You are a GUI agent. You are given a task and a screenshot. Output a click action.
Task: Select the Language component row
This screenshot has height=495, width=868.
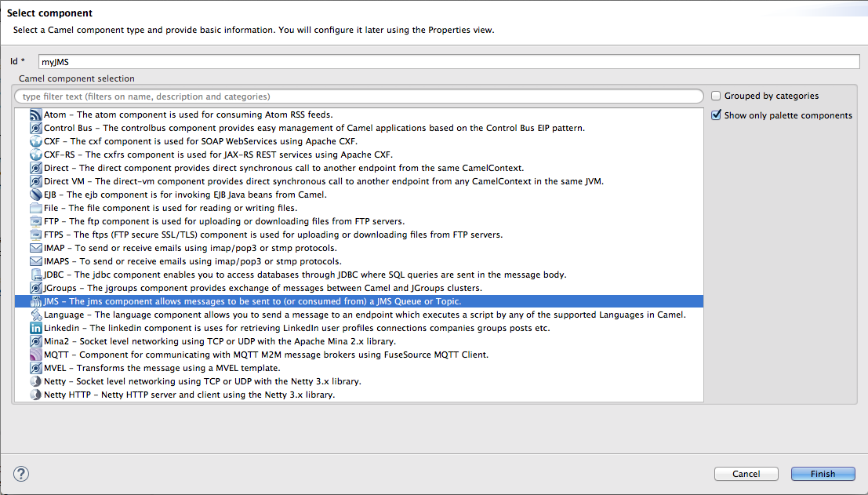[x=361, y=315]
